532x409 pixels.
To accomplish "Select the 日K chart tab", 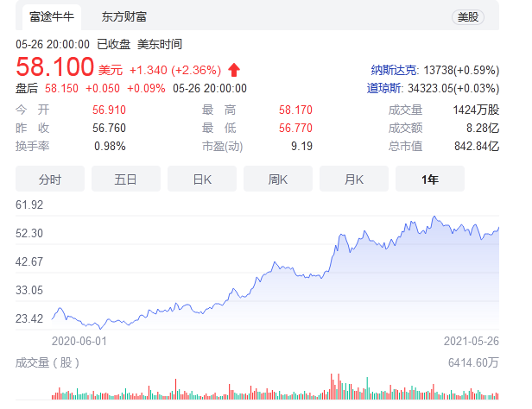I will [x=202, y=179].
